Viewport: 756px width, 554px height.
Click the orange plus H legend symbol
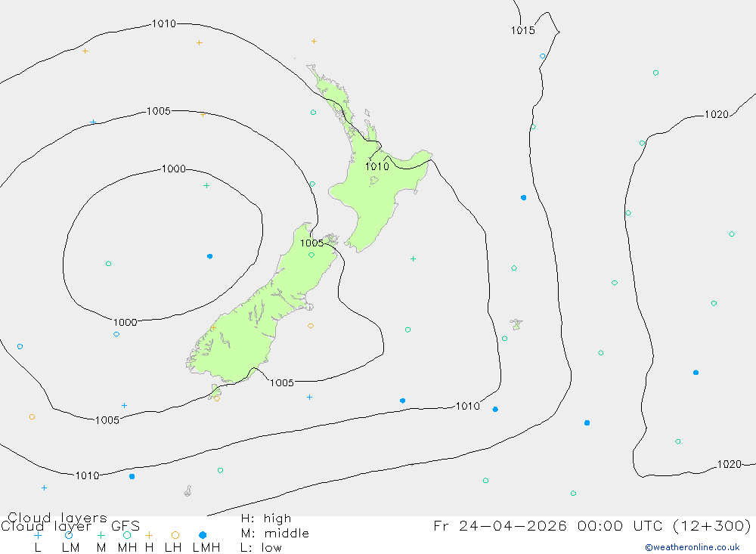(x=149, y=535)
